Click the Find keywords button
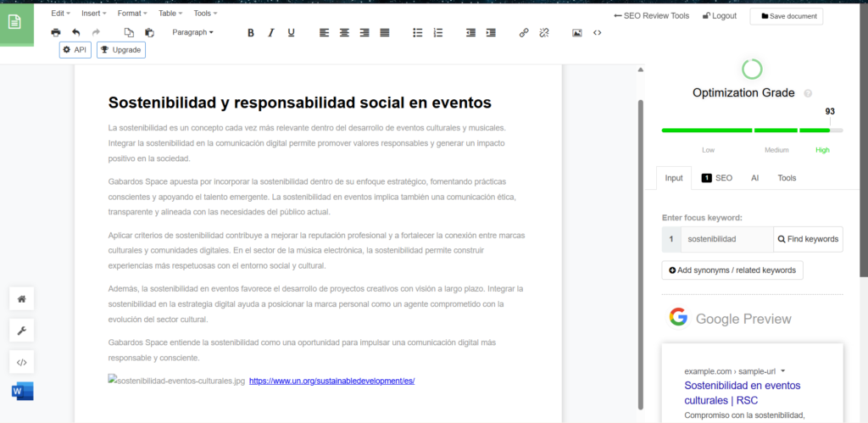868x423 pixels. pyautogui.click(x=808, y=239)
